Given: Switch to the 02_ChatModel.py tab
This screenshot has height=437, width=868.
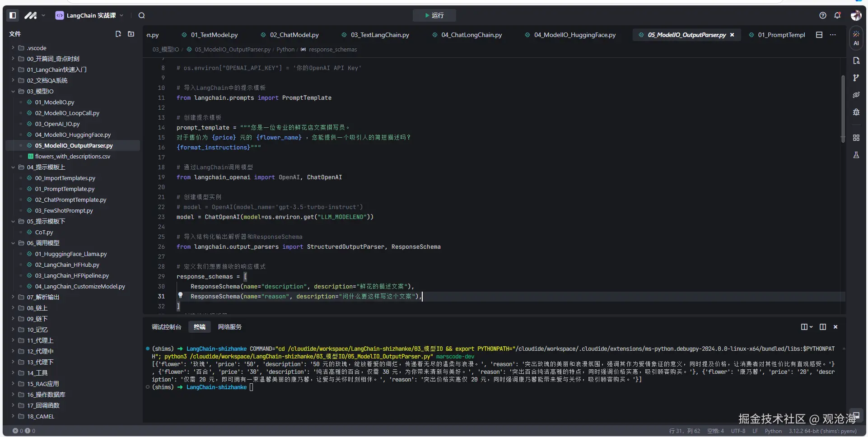Looking at the screenshot, I should coord(294,35).
